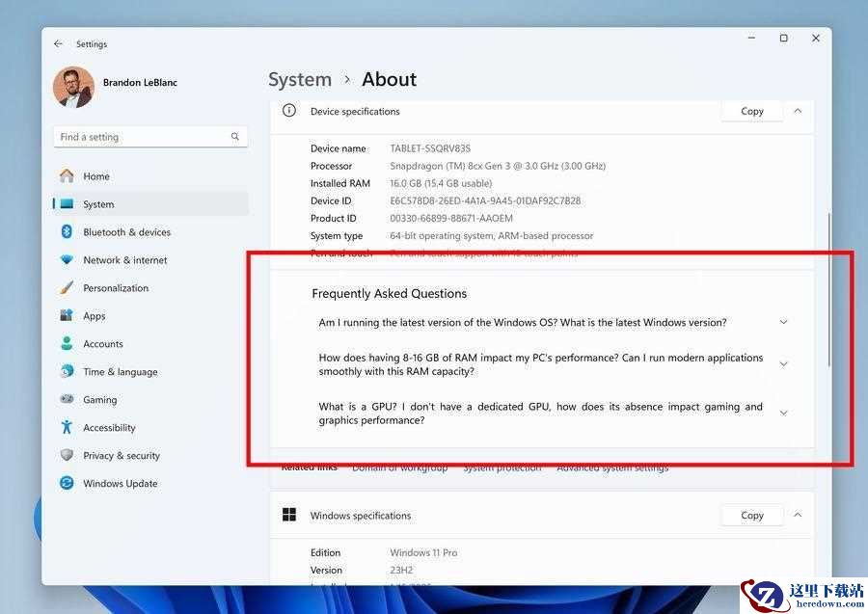Open Time & language settings
The width and height of the screenshot is (868, 614).
coord(150,371)
